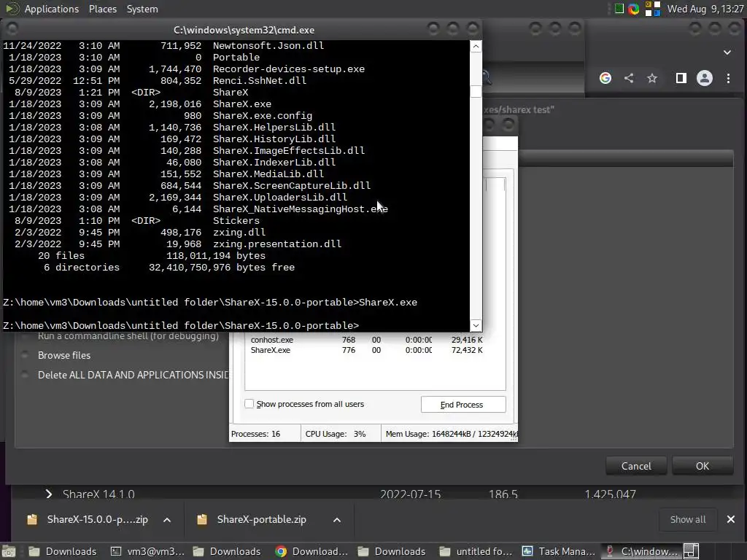This screenshot has width=747, height=560.
Task: Switch to C:\window... taskbar entry
Action: (641, 551)
